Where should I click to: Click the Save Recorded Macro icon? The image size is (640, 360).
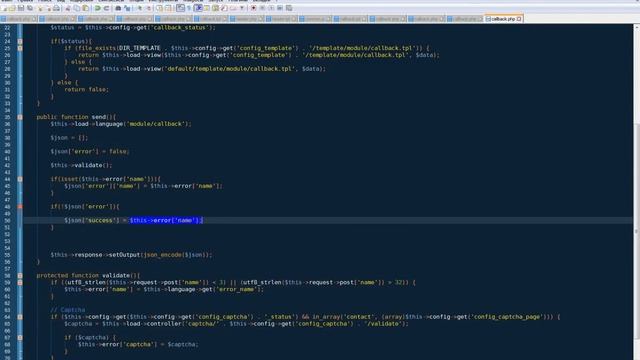click(289, 8)
